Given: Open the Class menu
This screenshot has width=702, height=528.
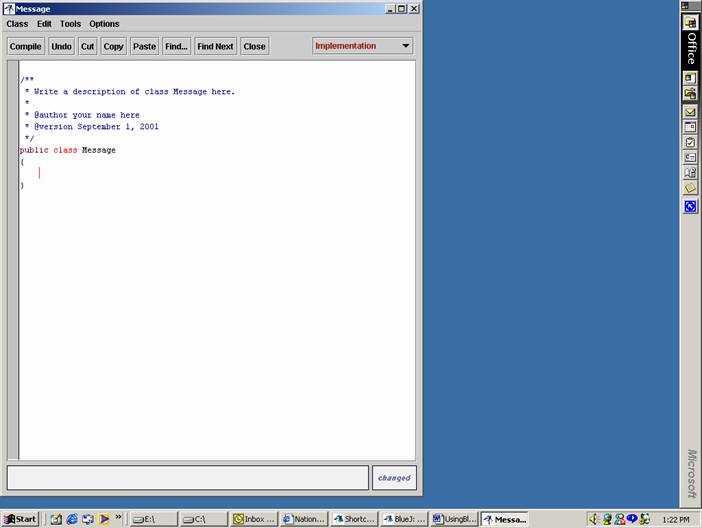Looking at the screenshot, I should point(17,24).
